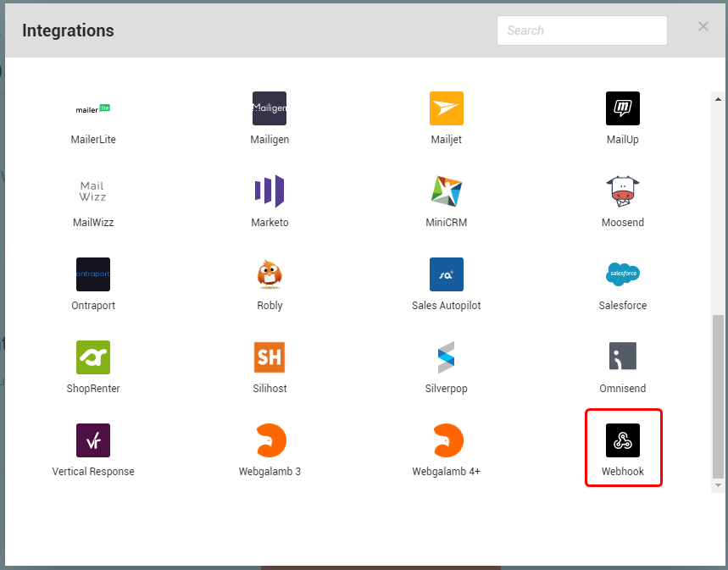This screenshot has height=570, width=728.
Task: Click the Robly owl icon
Action: click(x=270, y=274)
